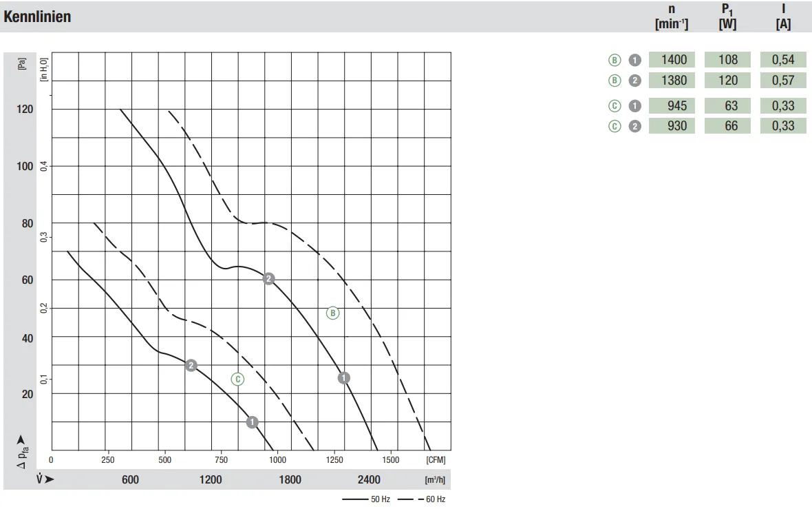Screen dimensions: 812x509
Task: Click the dashed line sample for 60 Hz legend
Action: [x=411, y=499]
